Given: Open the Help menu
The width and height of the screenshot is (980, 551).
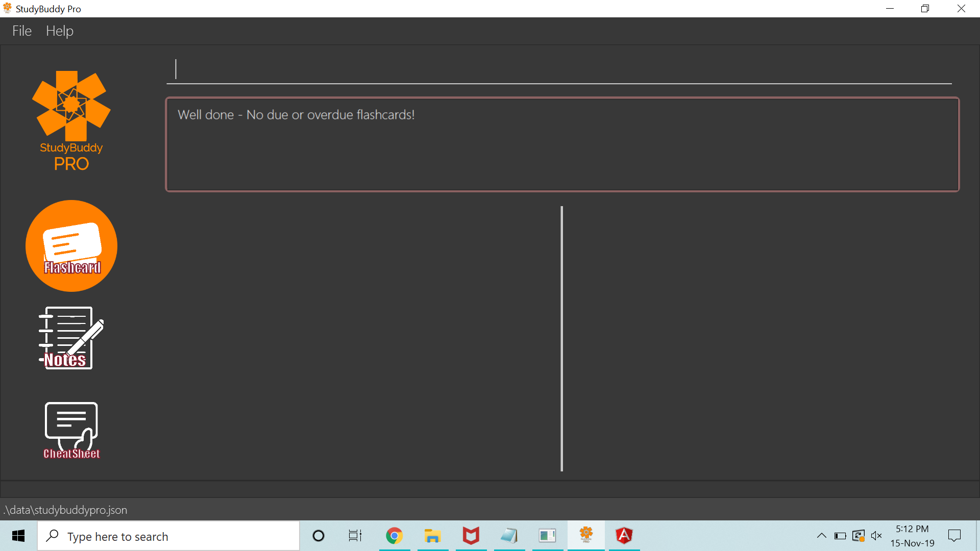Looking at the screenshot, I should [60, 31].
